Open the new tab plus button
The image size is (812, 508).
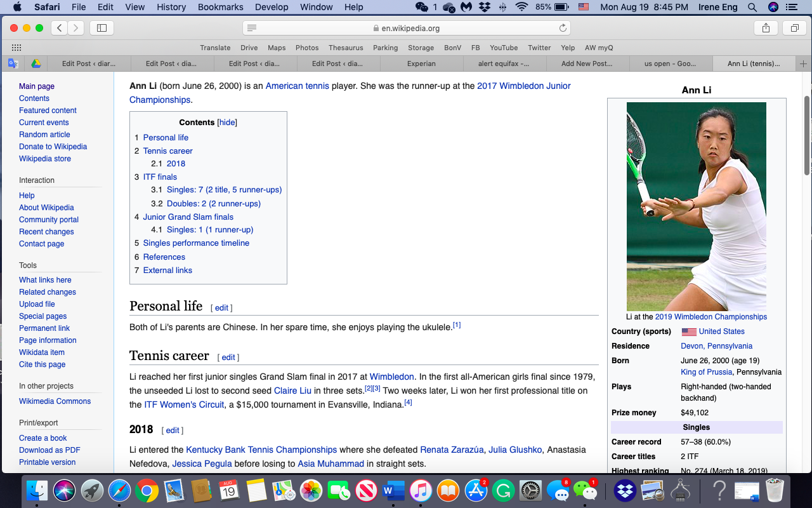tap(803, 63)
